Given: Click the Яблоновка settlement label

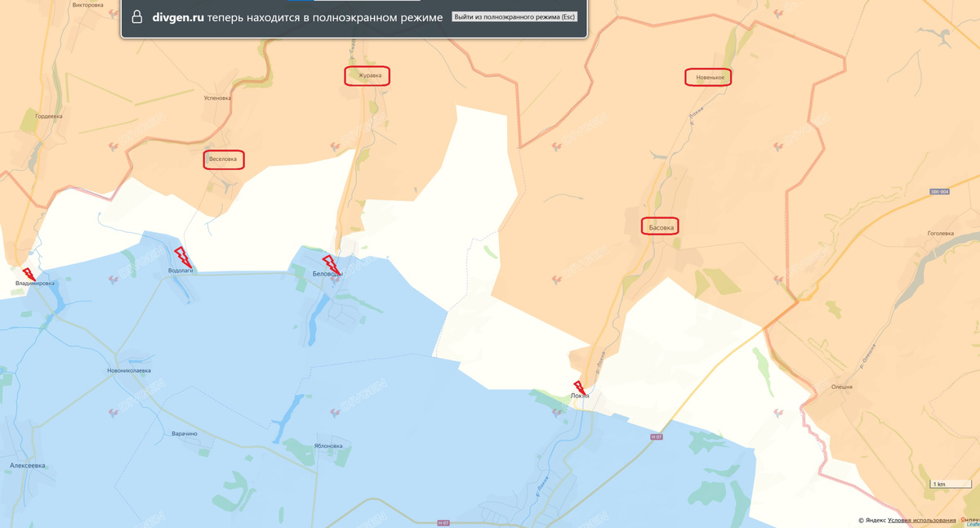Looking at the screenshot, I should [x=328, y=445].
